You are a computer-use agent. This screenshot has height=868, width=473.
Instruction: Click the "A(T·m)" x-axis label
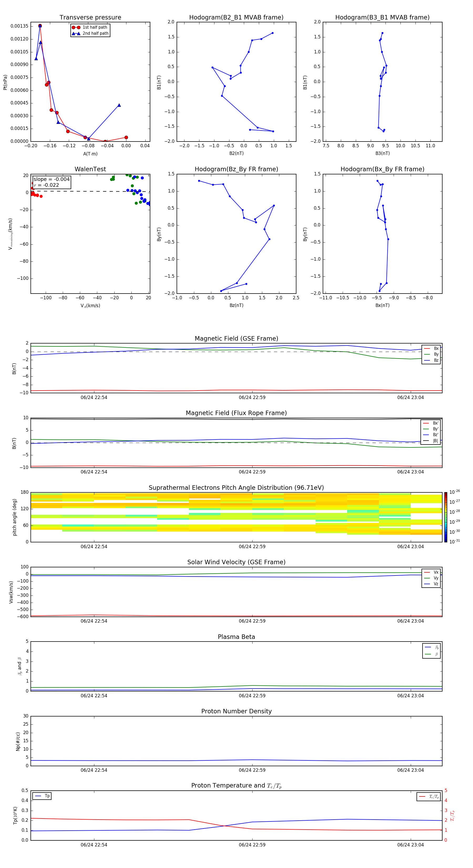pyautogui.click(x=90, y=154)
